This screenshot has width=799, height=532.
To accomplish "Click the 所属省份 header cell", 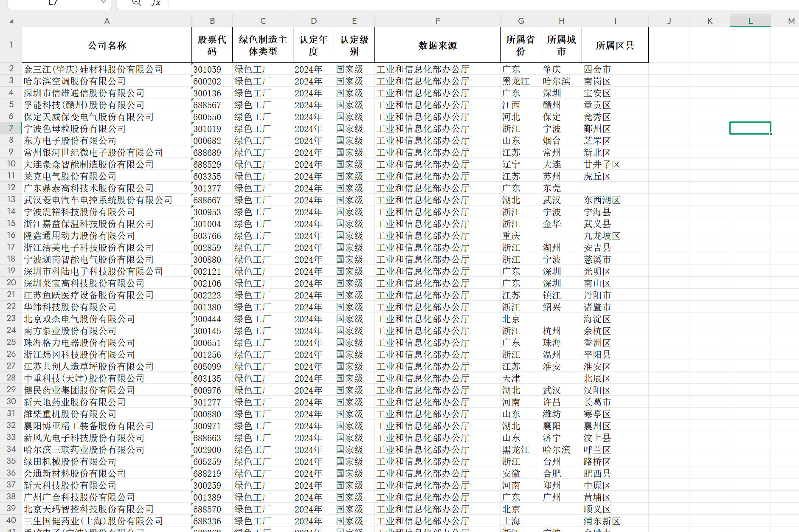I will pos(521,45).
